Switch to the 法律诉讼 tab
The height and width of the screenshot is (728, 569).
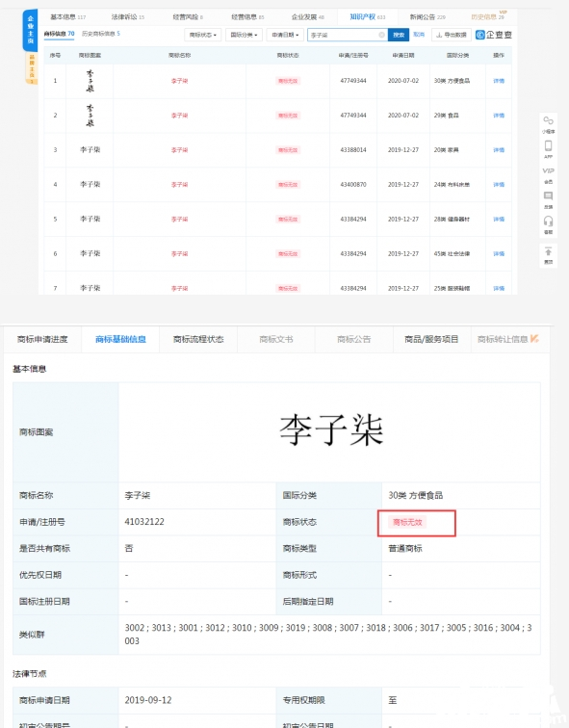[128, 16]
